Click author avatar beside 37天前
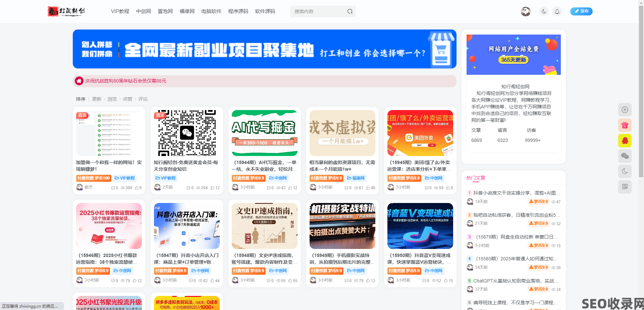Viewport: 644px width, 310px height. click(470, 289)
